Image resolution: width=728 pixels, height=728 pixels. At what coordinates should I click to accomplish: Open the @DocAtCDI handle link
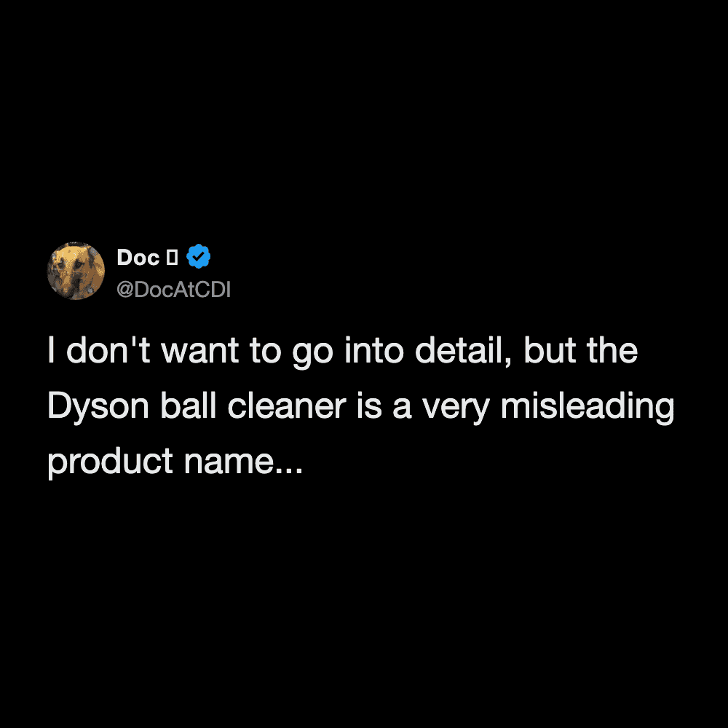tap(174, 289)
